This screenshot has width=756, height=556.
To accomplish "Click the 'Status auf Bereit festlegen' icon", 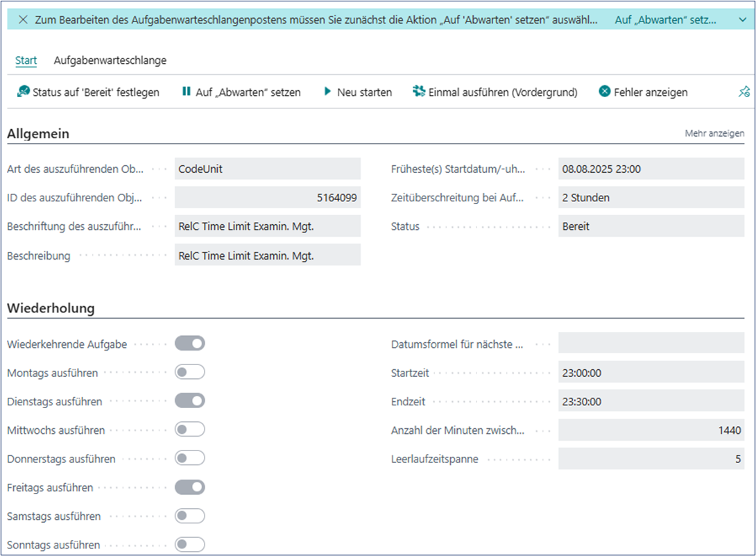I will 23,92.
